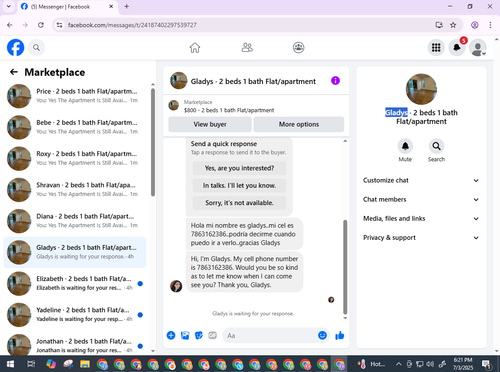500x372 pixels.
Task: Open account profile avatar menu
Action: pyautogui.click(x=478, y=48)
